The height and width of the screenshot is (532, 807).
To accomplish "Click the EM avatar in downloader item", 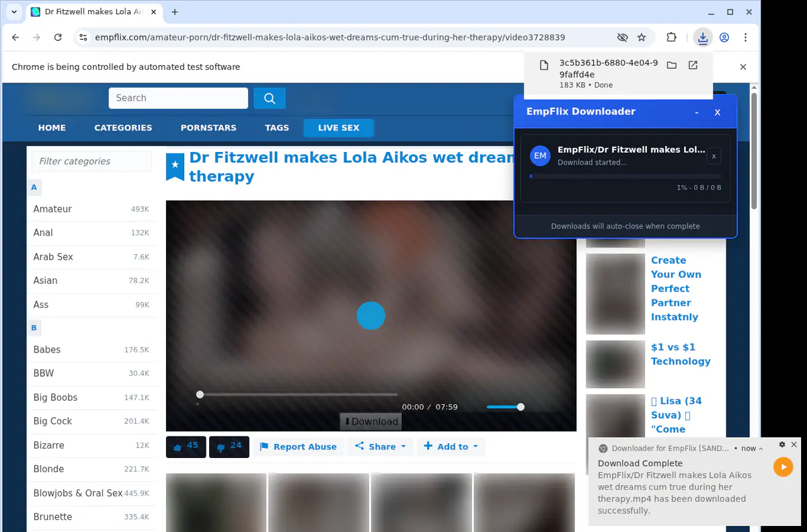I will pyautogui.click(x=539, y=155).
